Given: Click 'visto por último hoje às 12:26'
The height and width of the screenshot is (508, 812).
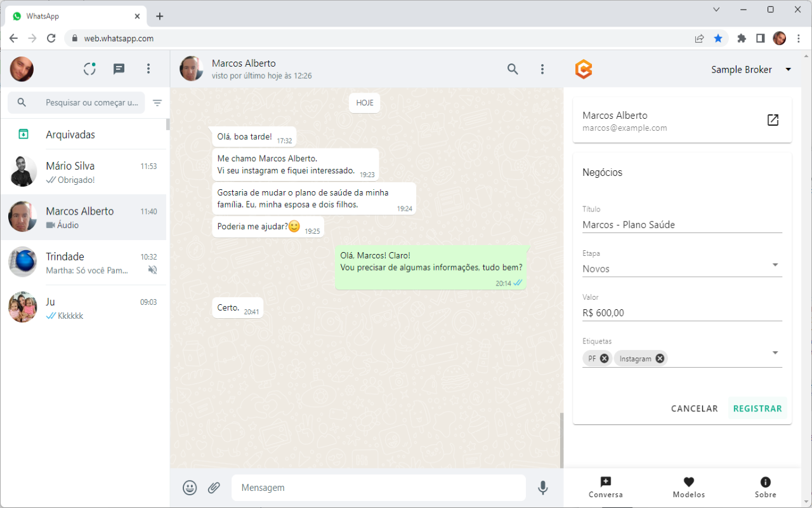Looking at the screenshot, I should 262,76.
